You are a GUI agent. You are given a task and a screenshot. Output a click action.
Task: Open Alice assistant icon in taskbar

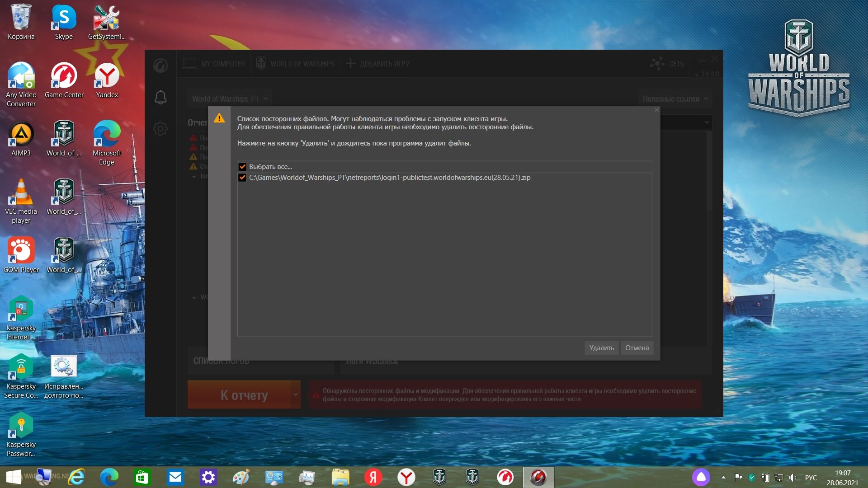[x=701, y=477]
